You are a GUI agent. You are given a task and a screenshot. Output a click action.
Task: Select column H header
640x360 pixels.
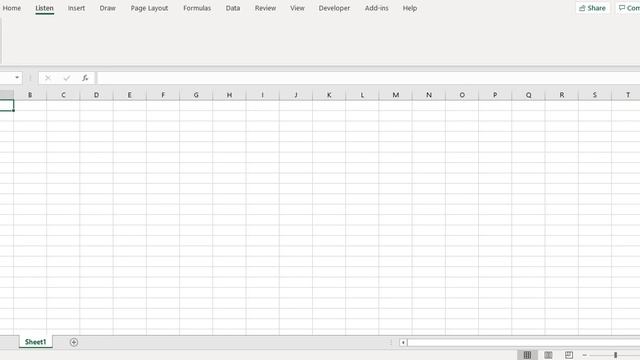(x=229, y=95)
